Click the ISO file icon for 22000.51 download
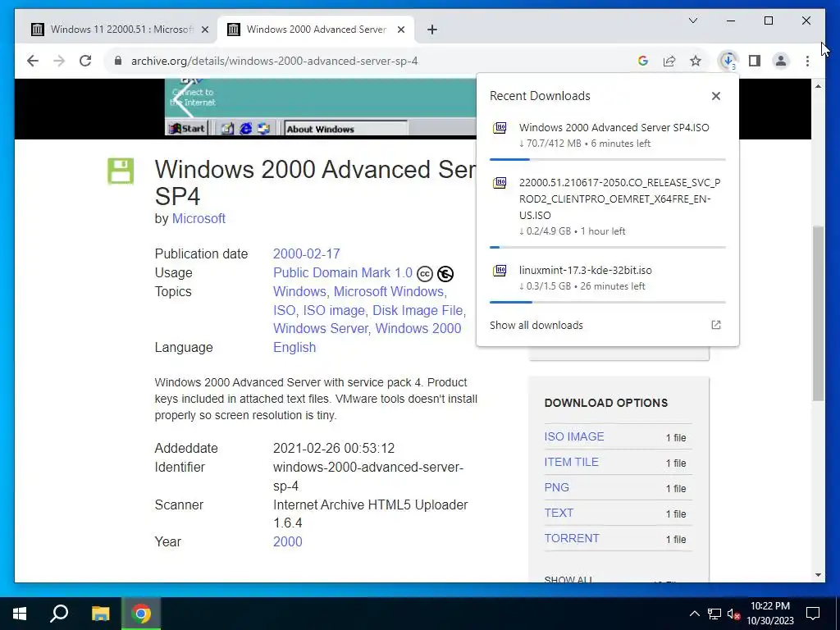The width and height of the screenshot is (840, 630). point(500,183)
